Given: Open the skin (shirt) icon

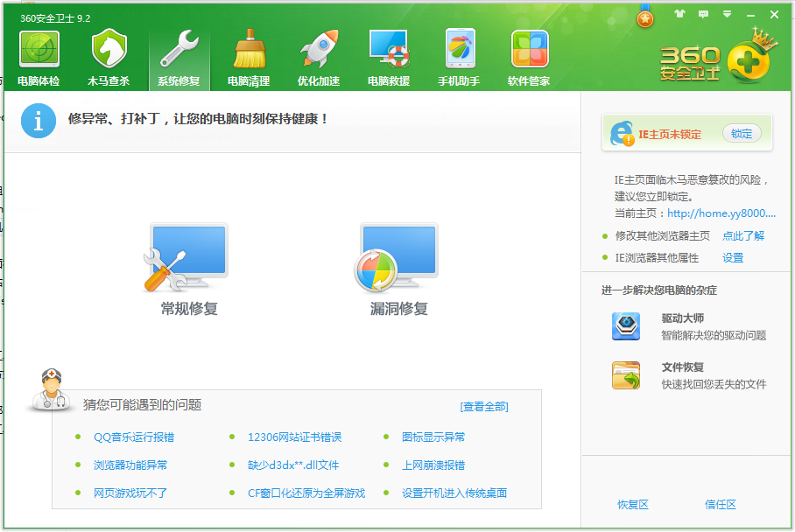Looking at the screenshot, I should point(679,14).
